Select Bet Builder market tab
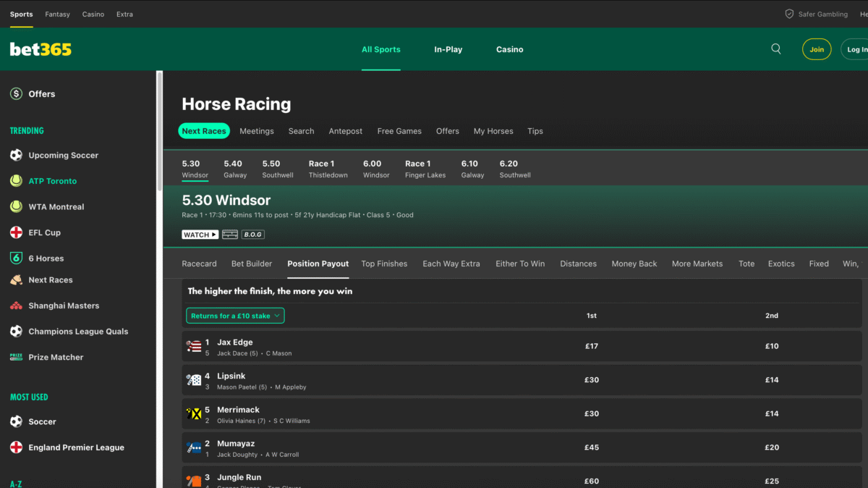Viewport: 868px width, 488px height. point(252,264)
